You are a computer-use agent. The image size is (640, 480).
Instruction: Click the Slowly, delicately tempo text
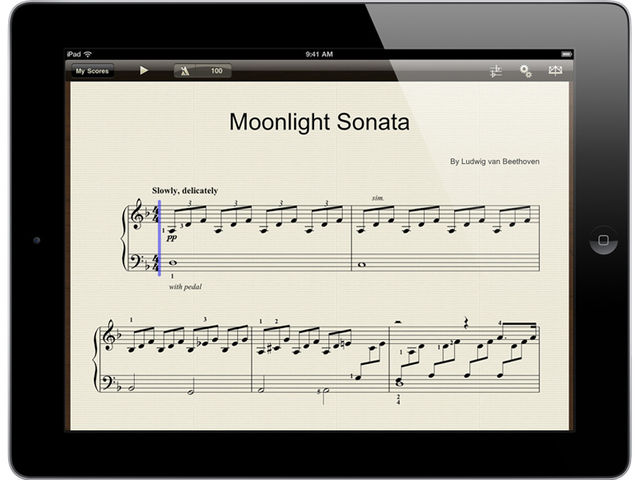click(185, 191)
